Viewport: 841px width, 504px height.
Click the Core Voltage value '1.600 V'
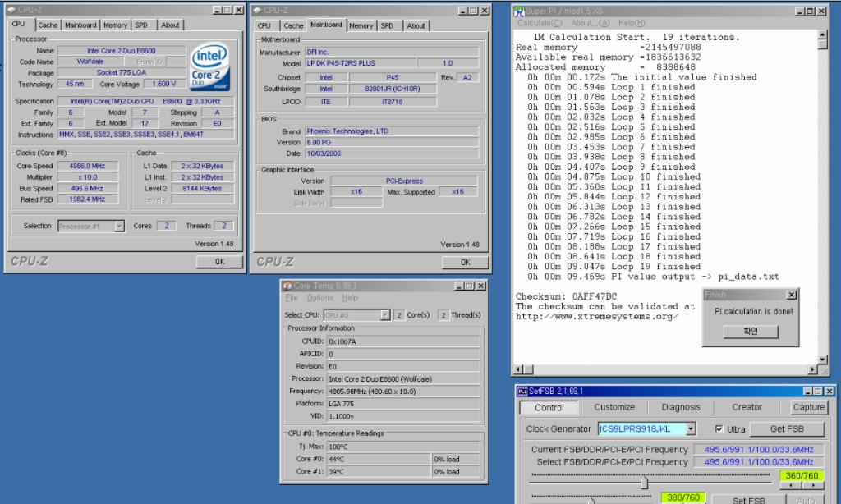coord(164,84)
